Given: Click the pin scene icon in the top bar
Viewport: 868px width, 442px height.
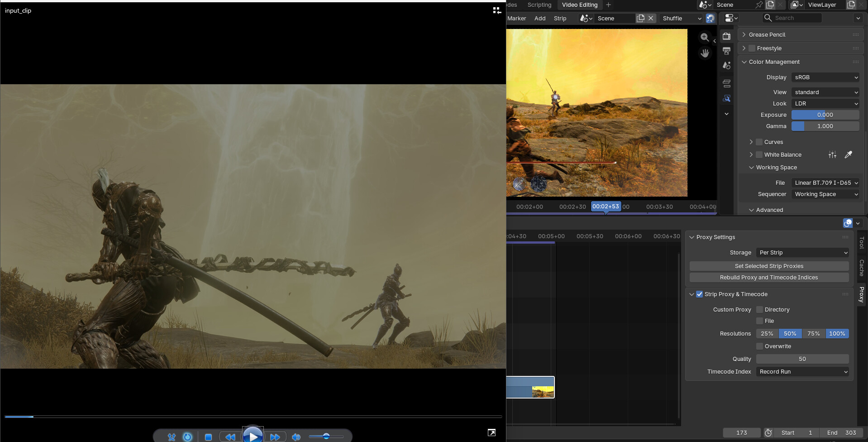Looking at the screenshot, I should (759, 5).
